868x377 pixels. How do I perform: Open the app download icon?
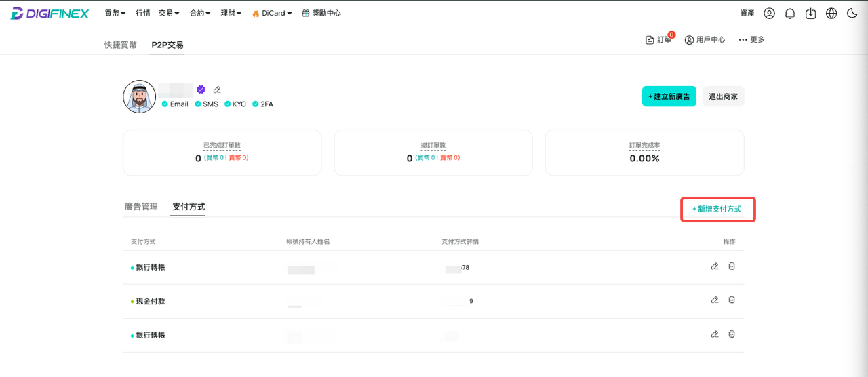[810, 14]
